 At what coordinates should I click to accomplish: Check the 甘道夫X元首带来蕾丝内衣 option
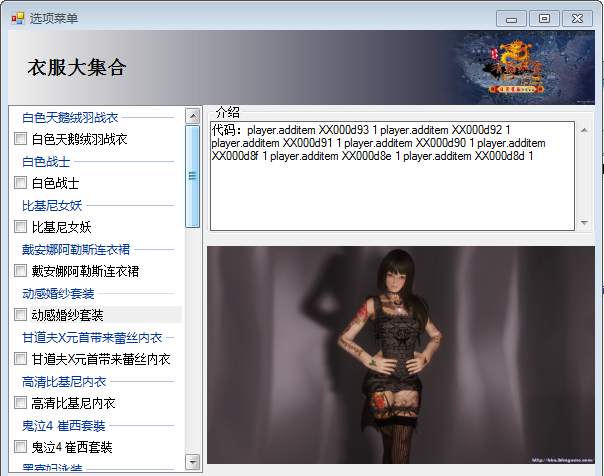[20, 359]
